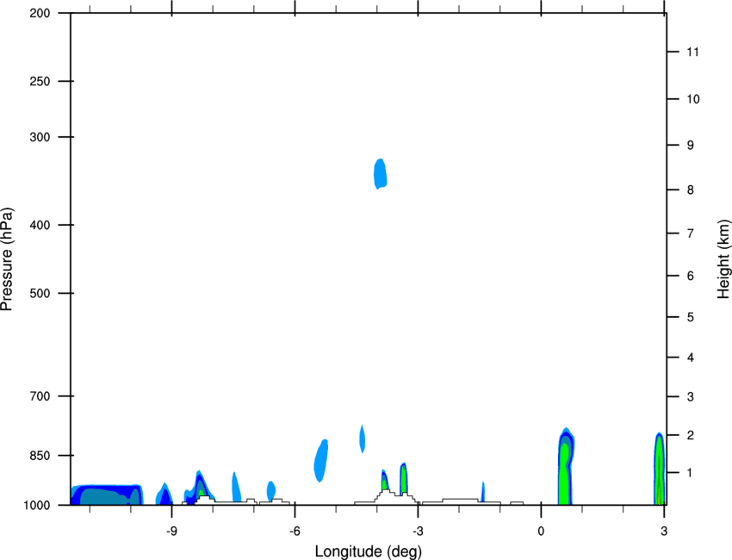Click the 3 longitude tick label

pos(664,532)
